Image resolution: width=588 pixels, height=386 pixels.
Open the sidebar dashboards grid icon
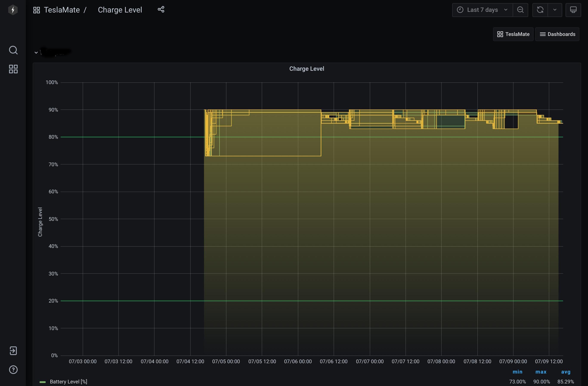pyautogui.click(x=13, y=69)
